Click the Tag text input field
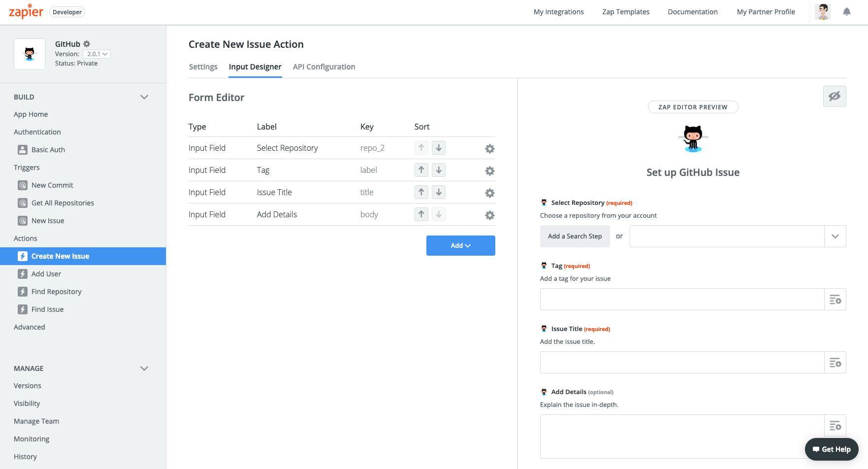Screen dimensions: 868x469 682,300
